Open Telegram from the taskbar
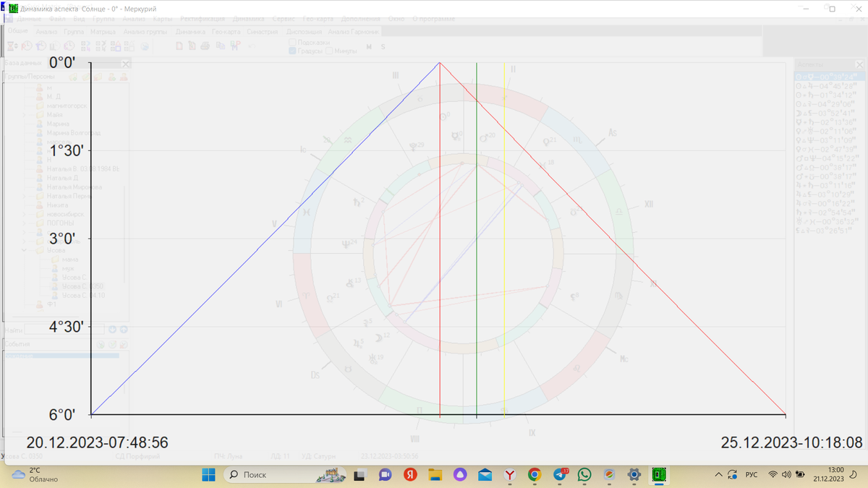This screenshot has width=868, height=488. 561,474
